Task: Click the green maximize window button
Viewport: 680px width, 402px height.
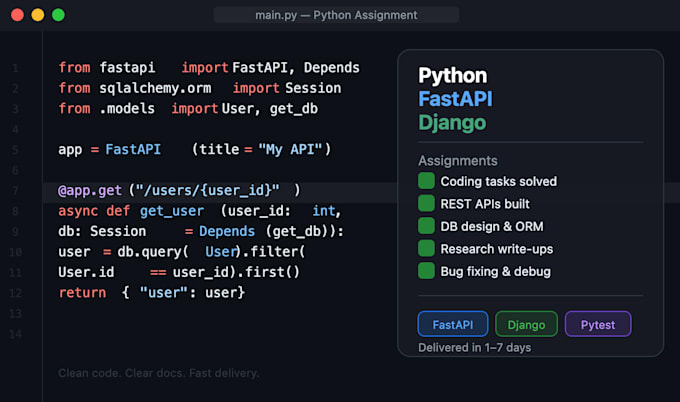Action: [58, 15]
